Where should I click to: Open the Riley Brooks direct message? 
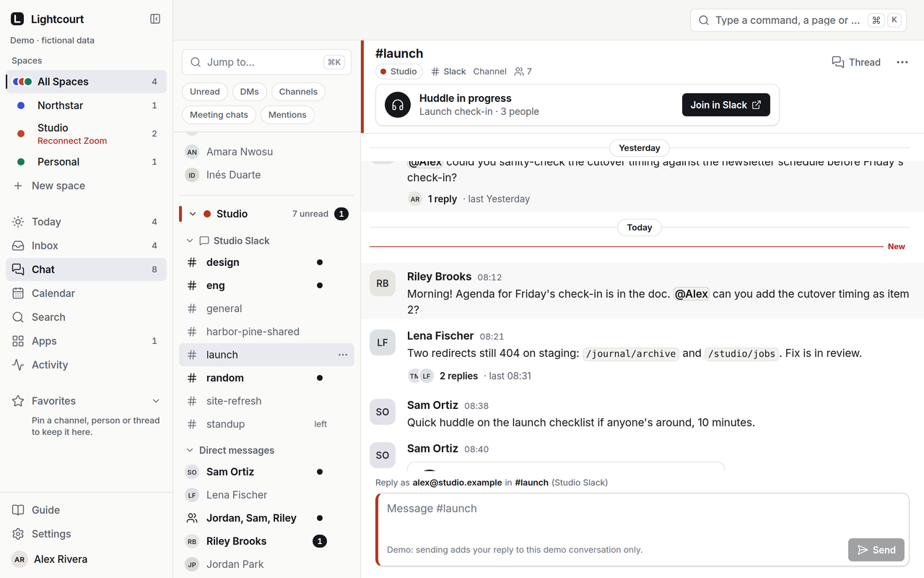click(266, 541)
